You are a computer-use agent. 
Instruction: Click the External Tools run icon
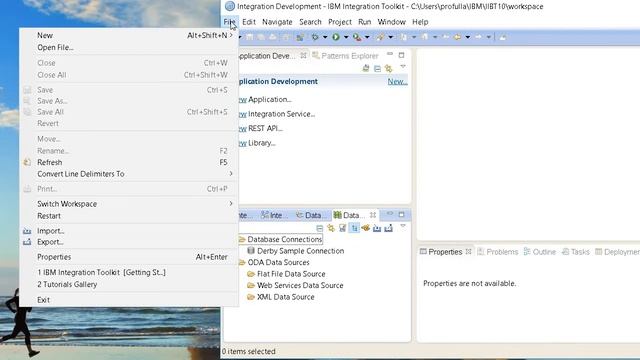tap(357, 37)
